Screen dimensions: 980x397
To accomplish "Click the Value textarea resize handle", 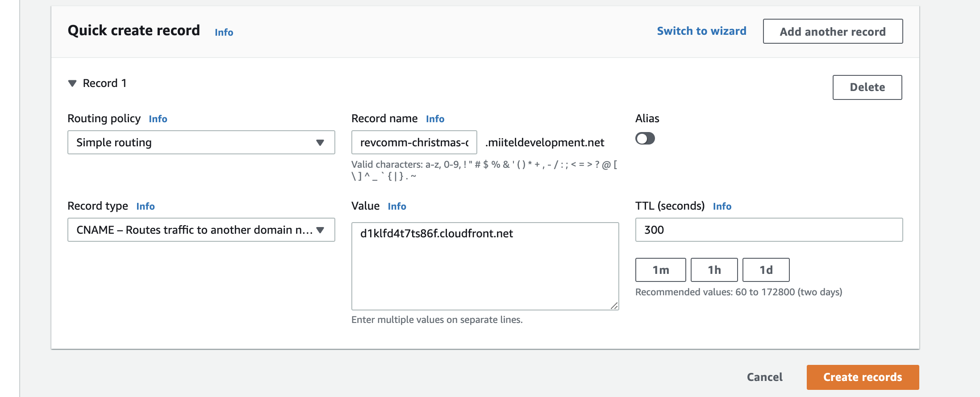I will tap(614, 306).
